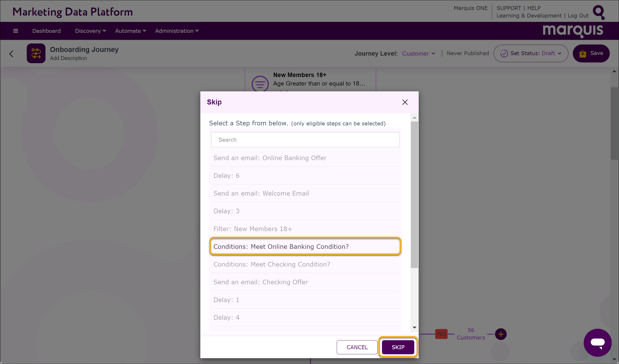Open the chat bubble widget
The width and height of the screenshot is (619, 364).
[x=597, y=343]
